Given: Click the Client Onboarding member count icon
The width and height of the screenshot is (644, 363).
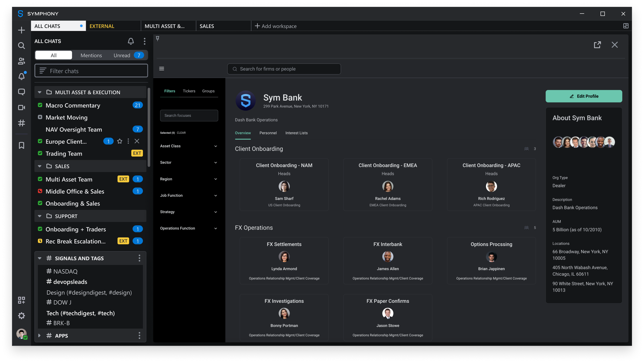Looking at the screenshot, I should [526, 149].
